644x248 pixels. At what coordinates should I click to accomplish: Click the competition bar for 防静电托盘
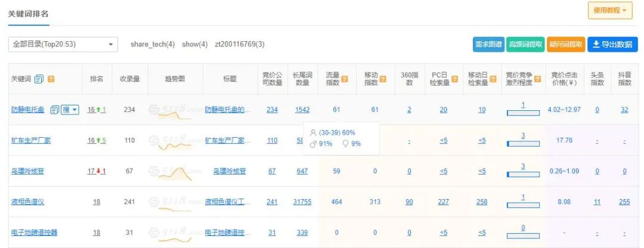point(524,113)
